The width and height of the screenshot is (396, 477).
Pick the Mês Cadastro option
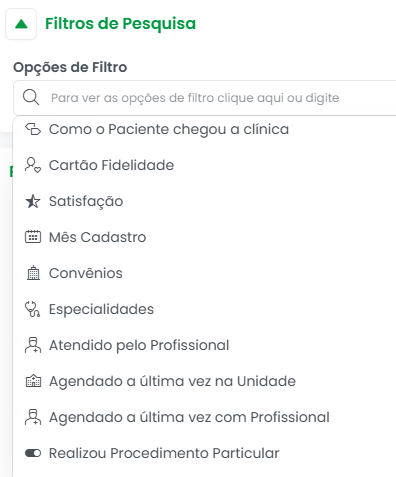pos(97,237)
